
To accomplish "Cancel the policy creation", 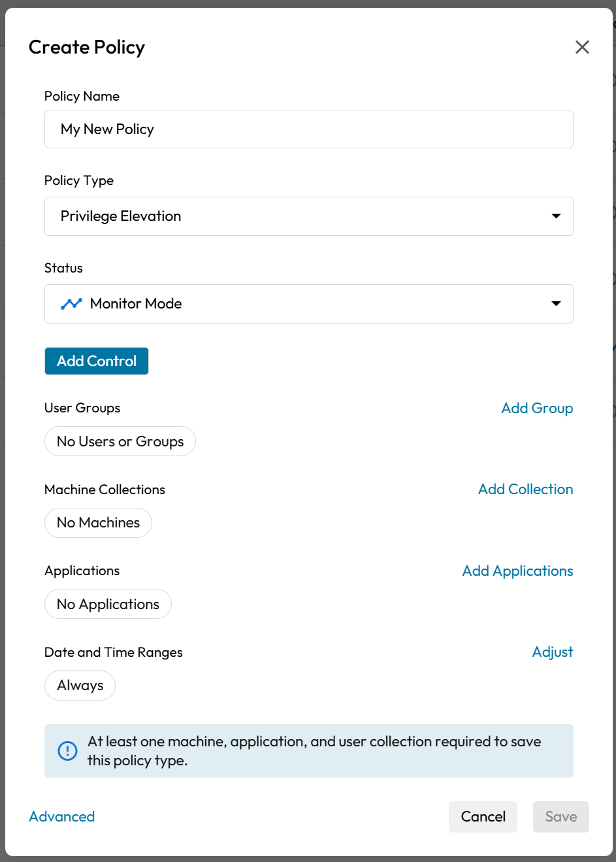I will click(x=483, y=817).
